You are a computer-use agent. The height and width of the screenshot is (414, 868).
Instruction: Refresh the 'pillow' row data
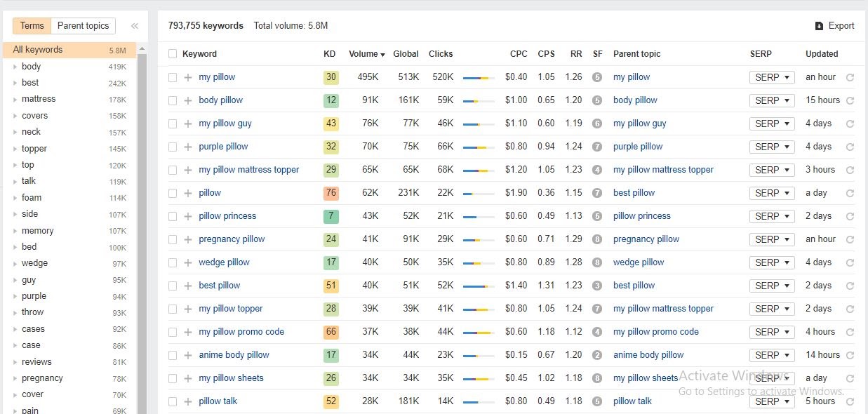tap(850, 194)
